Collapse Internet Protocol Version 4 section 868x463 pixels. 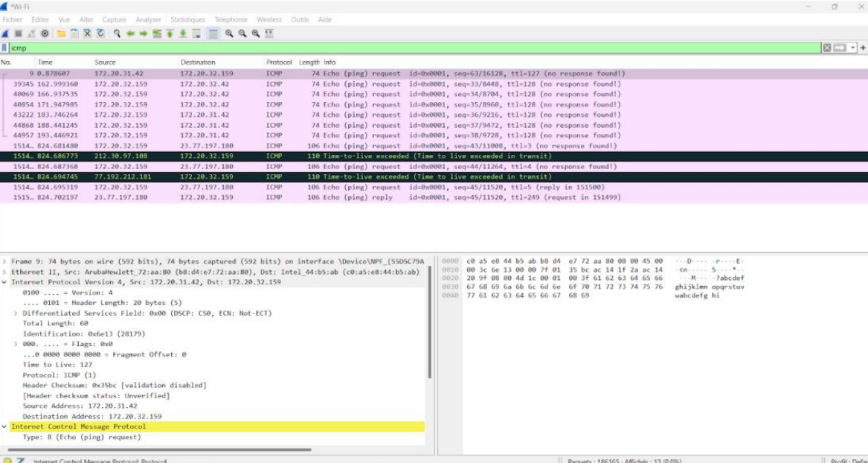click(4, 283)
